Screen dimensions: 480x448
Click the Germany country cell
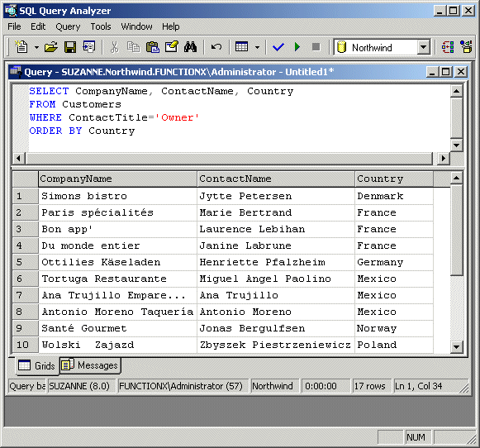click(394, 262)
